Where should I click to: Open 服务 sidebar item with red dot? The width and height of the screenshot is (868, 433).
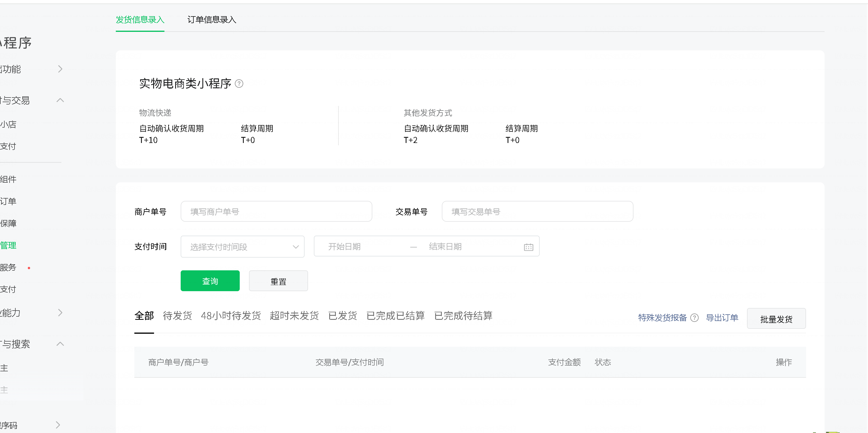pos(8,267)
